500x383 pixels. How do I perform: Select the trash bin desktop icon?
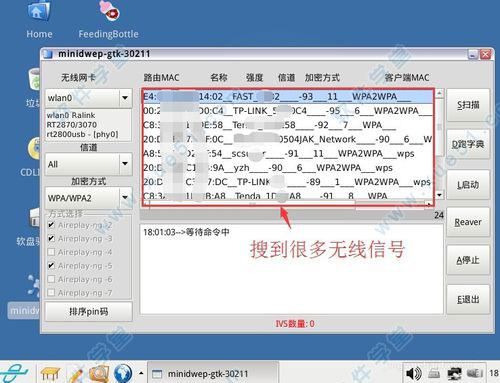(x=34, y=79)
